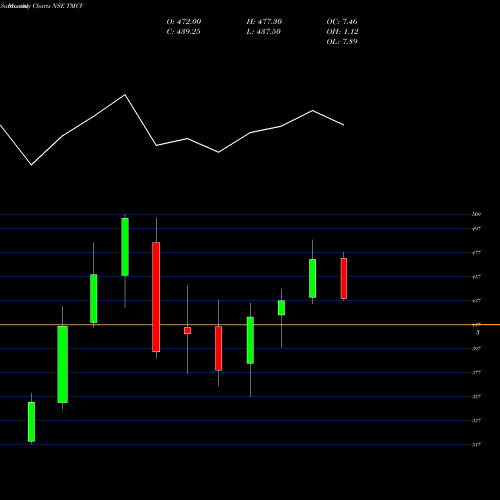Screen dimensions: 500x500
Task: Click the 457 price axis label
Action: [x=476, y=277]
